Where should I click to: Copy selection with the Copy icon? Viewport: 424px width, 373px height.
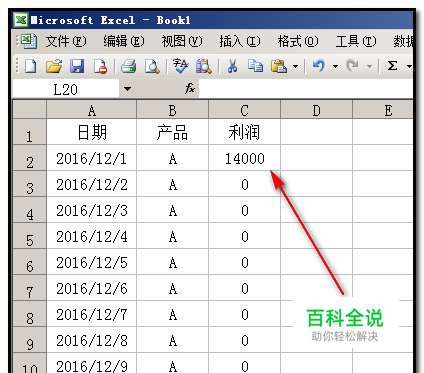(256, 66)
